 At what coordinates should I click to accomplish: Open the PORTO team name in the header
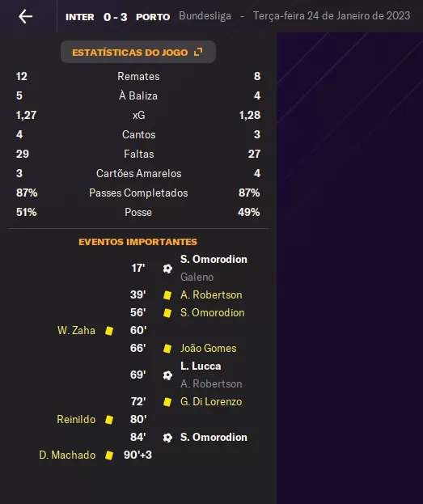point(153,17)
